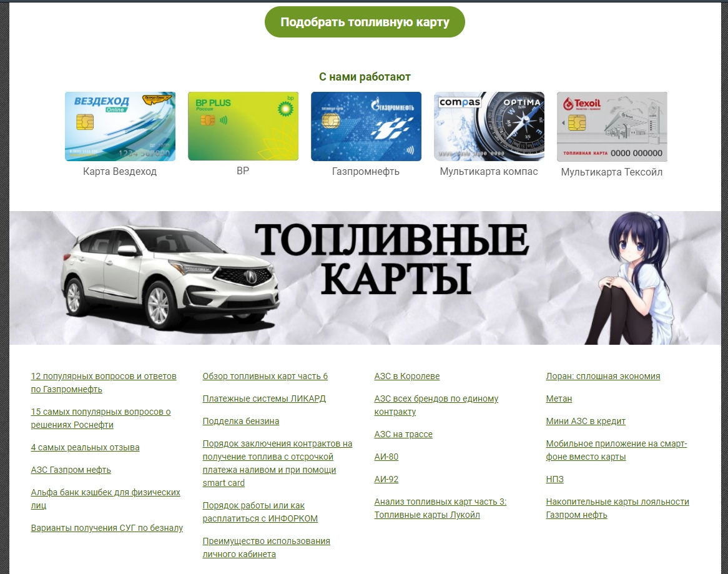Follow the АЗС Газпром нефть link
728x574 pixels.
[71, 470]
